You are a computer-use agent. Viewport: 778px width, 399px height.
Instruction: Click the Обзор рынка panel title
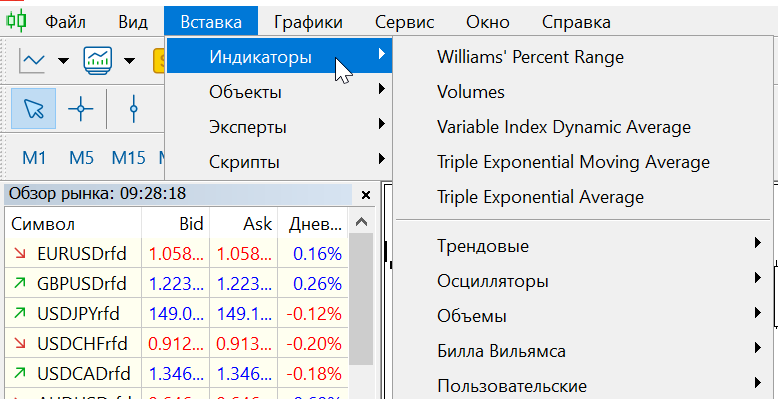coord(97,194)
